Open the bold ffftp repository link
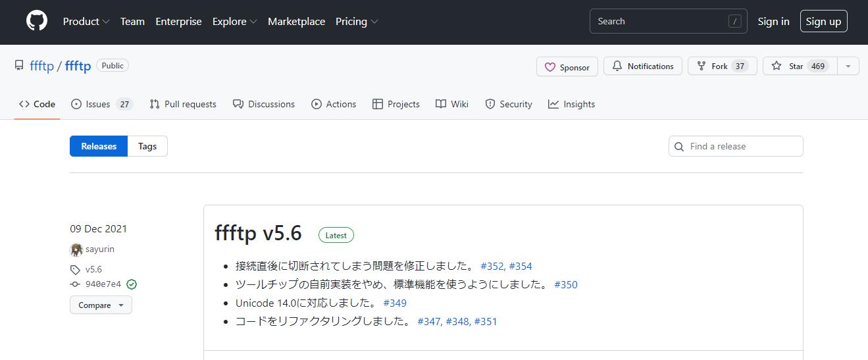868x360 pixels. pyautogui.click(x=78, y=66)
